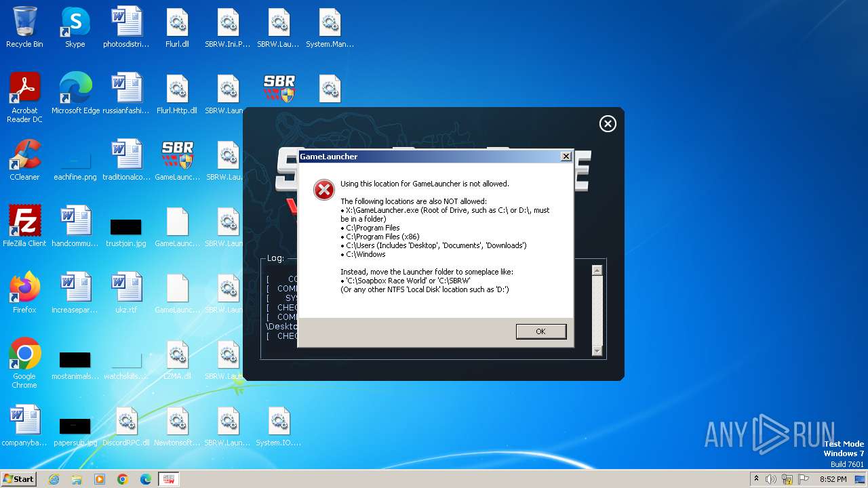Select the Flurl.dll file icon
Screen dimensions: 868x488
[x=177, y=27]
